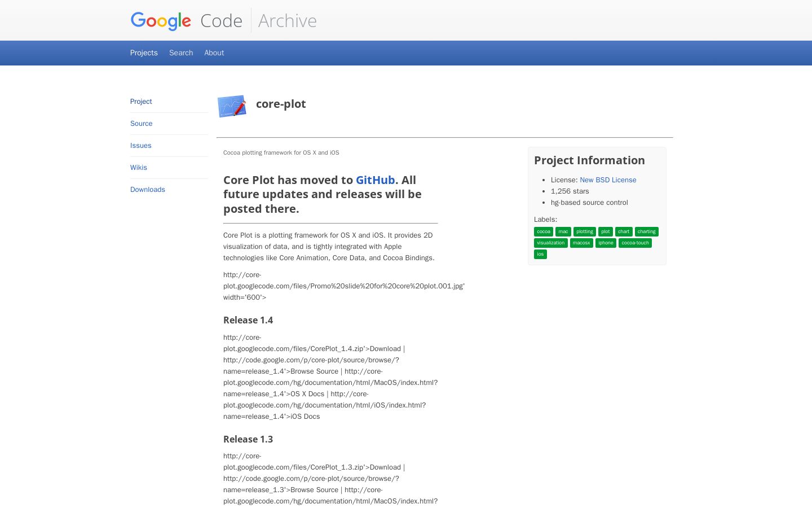Select Project in the sidebar
Image resolution: width=812 pixels, height=508 pixels.
[x=141, y=102]
